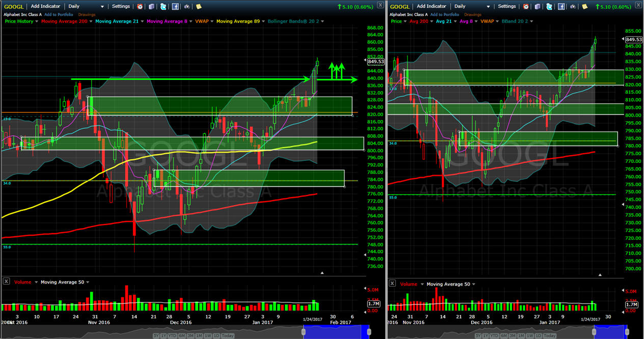The height and width of the screenshot is (339, 644).
Task: Select the 5Y range tab under left chart
Action: coord(156,335)
